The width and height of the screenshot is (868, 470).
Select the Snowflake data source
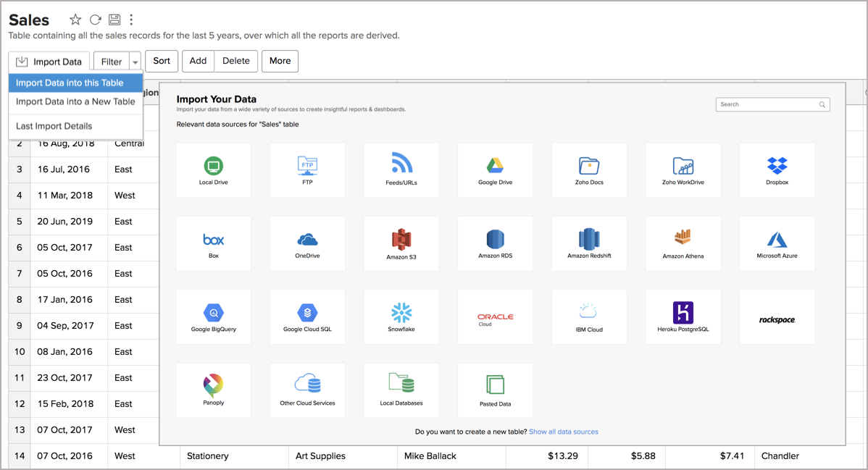(x=401, y=316)
